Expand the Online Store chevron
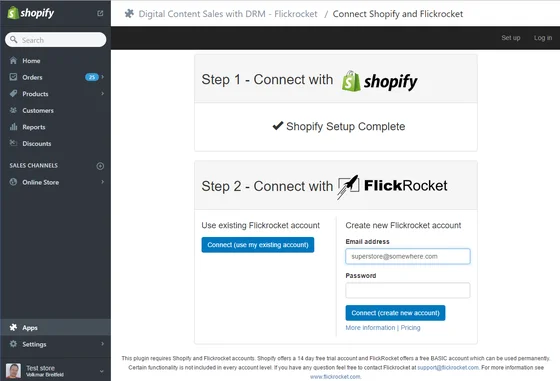 click(x=102, y=182)
